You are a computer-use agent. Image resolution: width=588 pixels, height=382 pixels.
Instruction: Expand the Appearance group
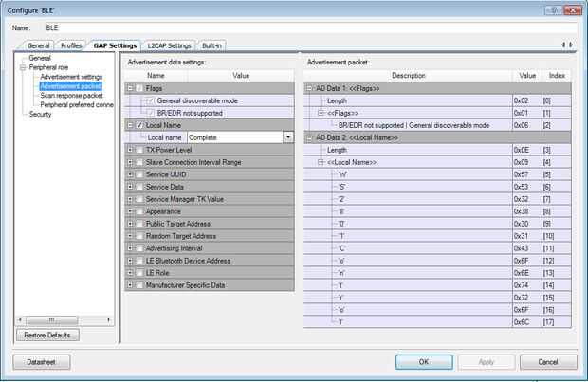click(x=130, y=211)
